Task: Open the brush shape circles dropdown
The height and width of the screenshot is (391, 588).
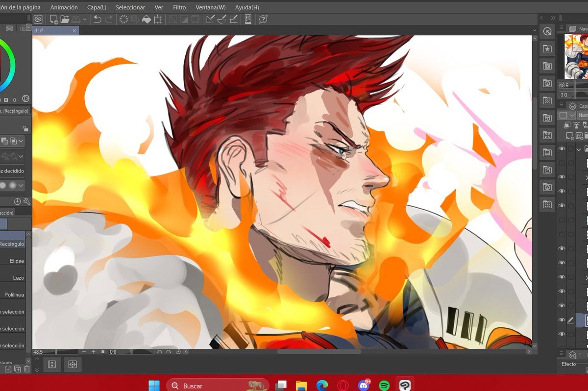Action: point(21,186)
